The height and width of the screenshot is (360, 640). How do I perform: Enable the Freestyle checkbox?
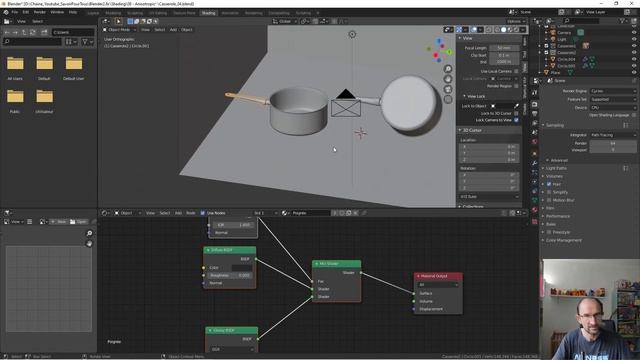(x=549, y=232)
